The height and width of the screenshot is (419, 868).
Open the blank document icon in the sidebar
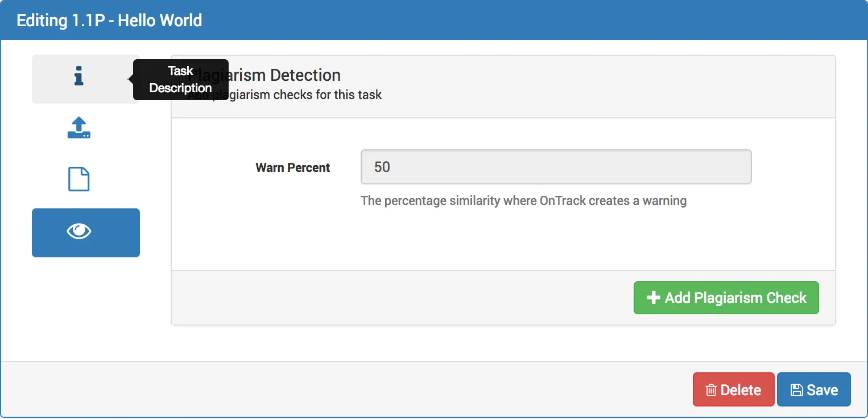(79, 179)
